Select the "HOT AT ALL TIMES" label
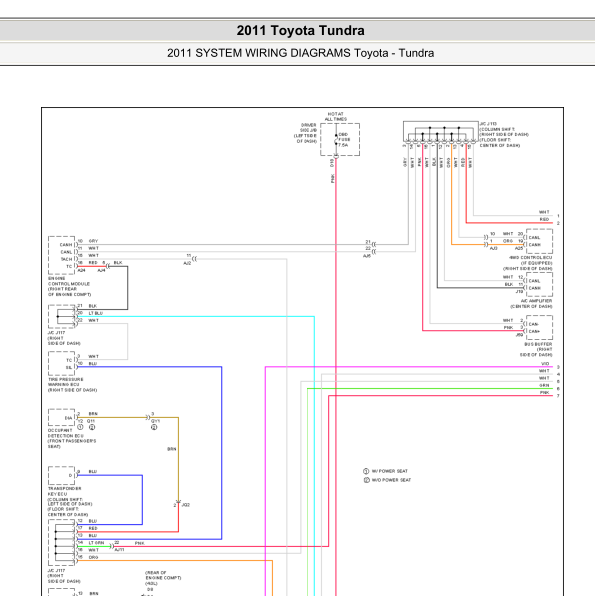The width and height of the screenshot is (595, 596). point(335,116)
